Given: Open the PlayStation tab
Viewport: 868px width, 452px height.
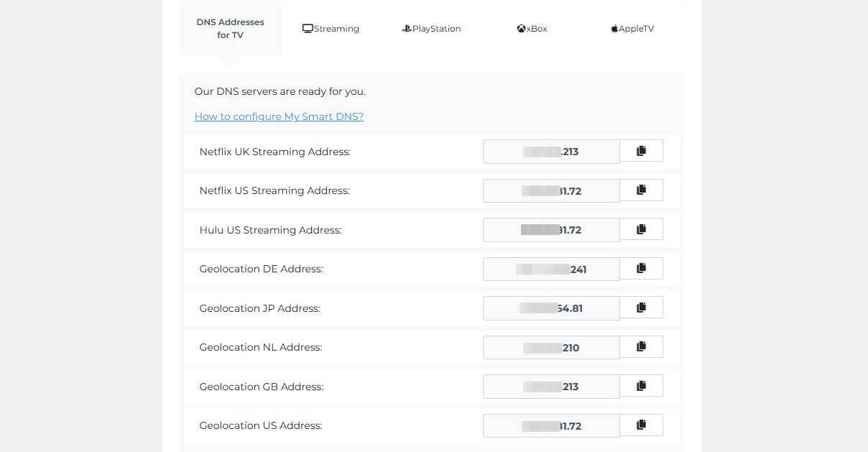Looking at the screenshot, I should pyautogui.click(x=431, y=28).
